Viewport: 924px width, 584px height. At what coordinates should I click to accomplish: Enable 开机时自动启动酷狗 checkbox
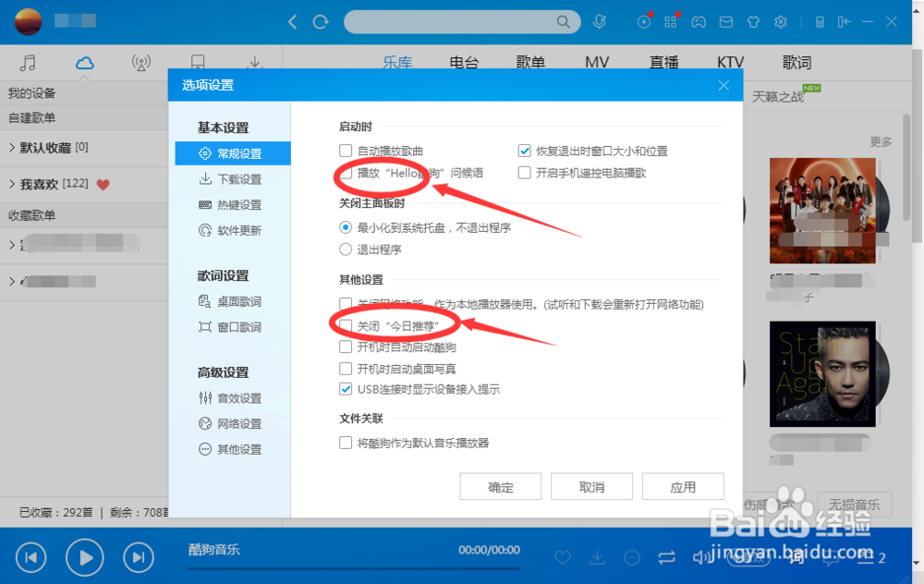(346, 347)
